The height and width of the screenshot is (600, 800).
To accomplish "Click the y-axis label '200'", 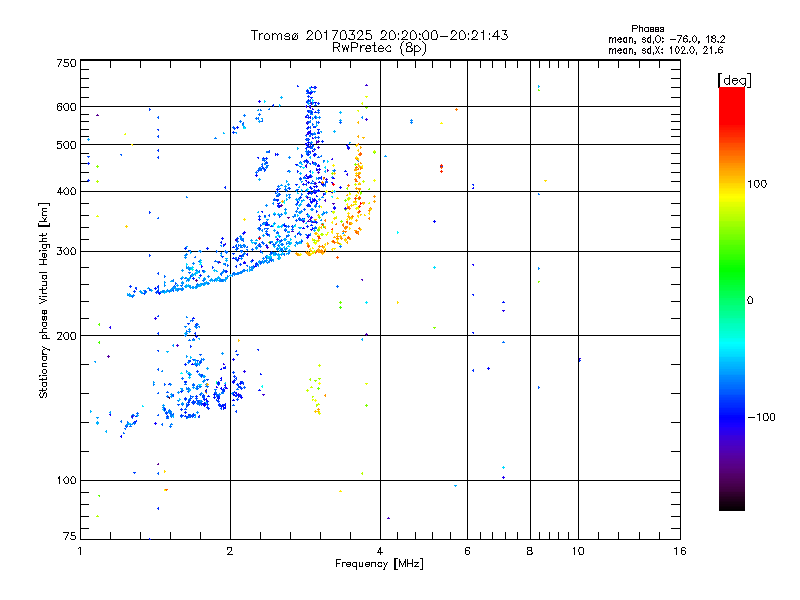I will coord(66,336).
